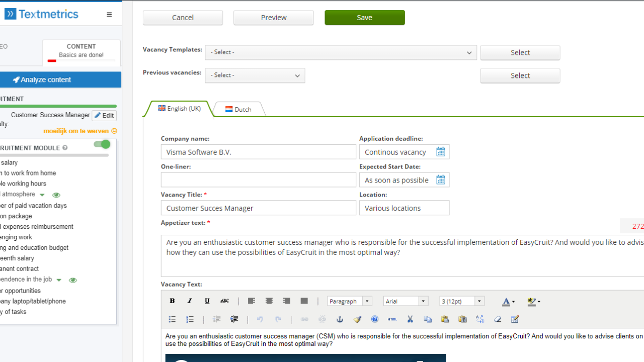Toggle bold formatting in the editor
The image size is (644, 362).
pyautogui.click(x=172, y=301)
